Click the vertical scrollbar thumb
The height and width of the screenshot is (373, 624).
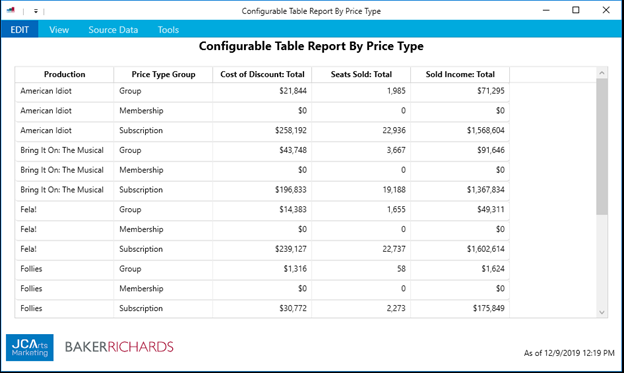point(602,146)
